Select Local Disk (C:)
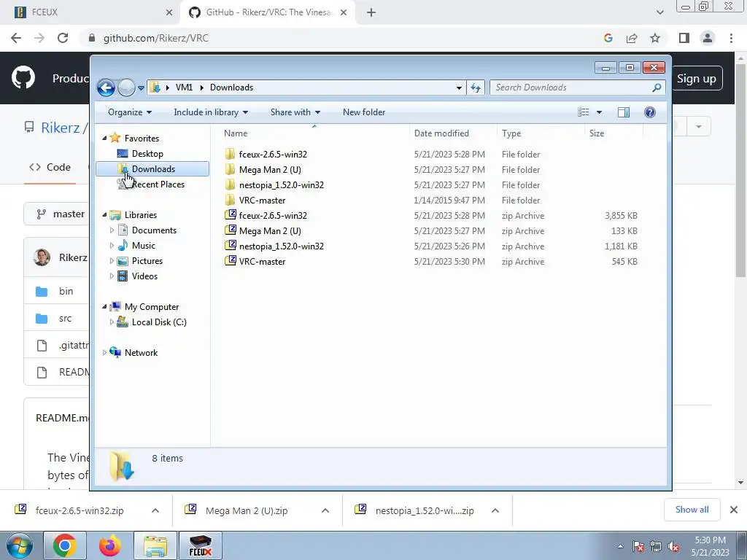Screen dimensions: 747x560 [x=158, y=322]
